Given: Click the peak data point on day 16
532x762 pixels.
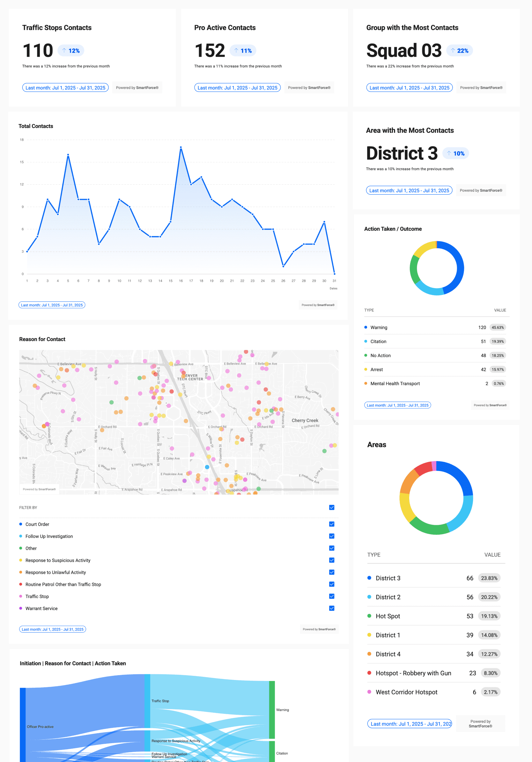Looking at the screenshot, I should 181,147.
